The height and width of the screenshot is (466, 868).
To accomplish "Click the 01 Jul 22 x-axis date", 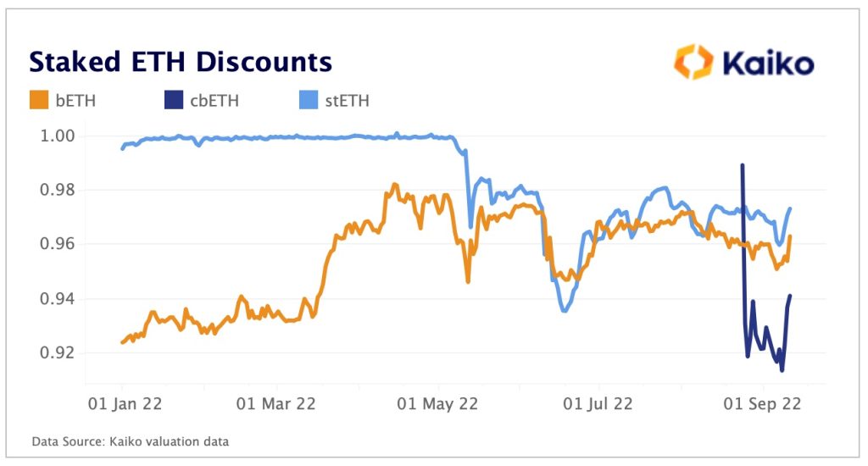I will point(596,404).
